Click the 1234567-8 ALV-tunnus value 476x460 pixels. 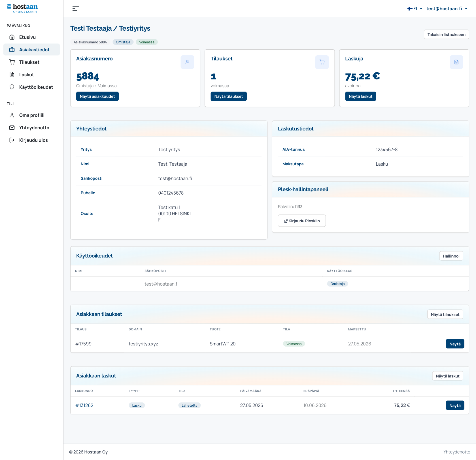click(386, 149)
